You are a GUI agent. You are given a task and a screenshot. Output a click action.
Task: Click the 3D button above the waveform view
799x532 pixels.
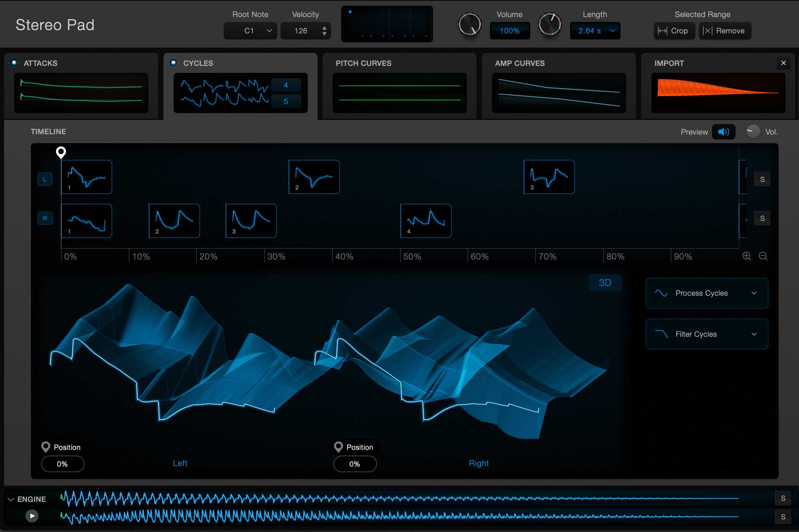pos(605,282)
